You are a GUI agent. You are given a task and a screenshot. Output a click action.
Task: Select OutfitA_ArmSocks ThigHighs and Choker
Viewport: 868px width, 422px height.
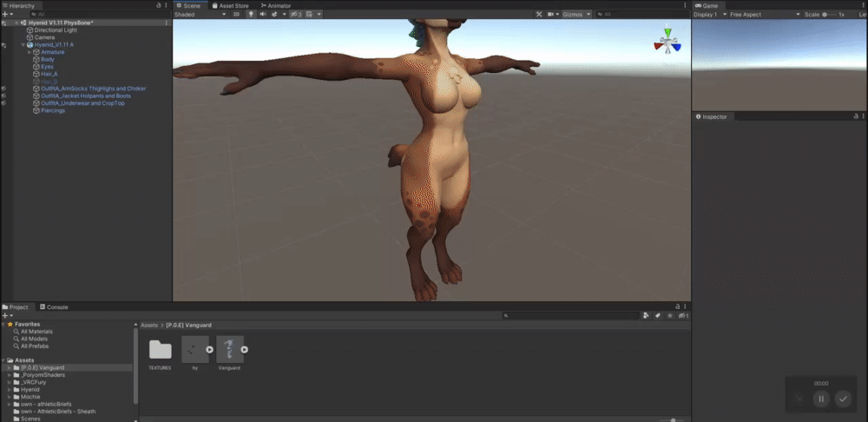coord(93,89)
